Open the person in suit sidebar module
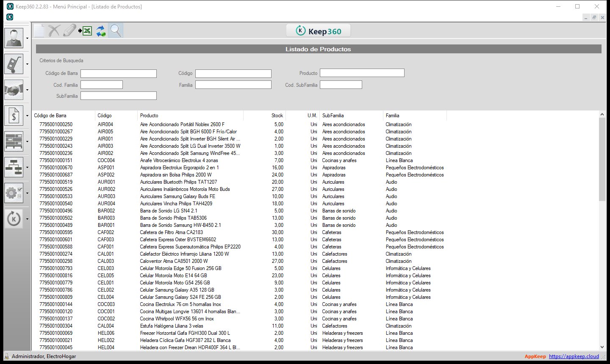Screen dimensions: 610x364 click(x=14, y=38)
